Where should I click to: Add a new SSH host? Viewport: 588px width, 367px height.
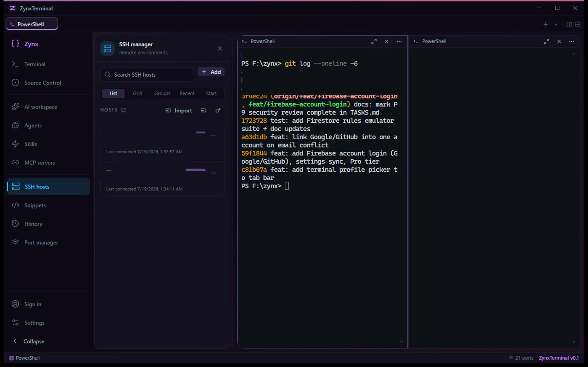[x=211, y=72]
